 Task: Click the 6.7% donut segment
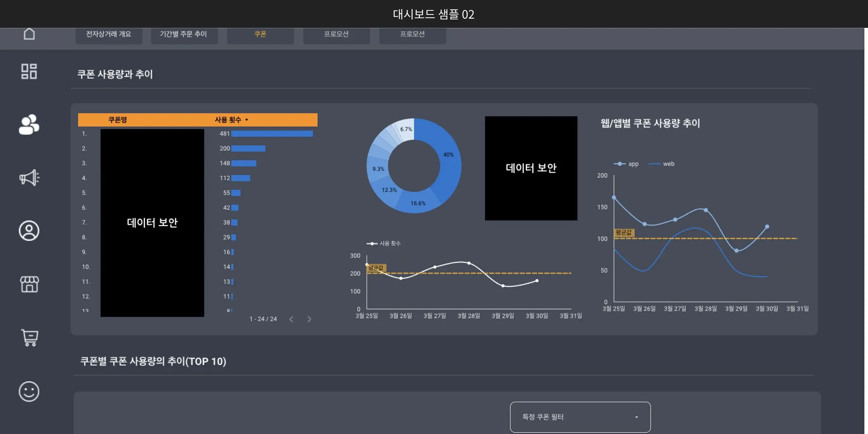406,129
